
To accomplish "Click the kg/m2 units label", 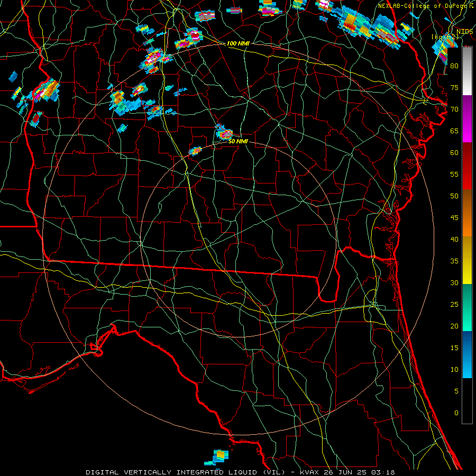I will click(445, 37).
